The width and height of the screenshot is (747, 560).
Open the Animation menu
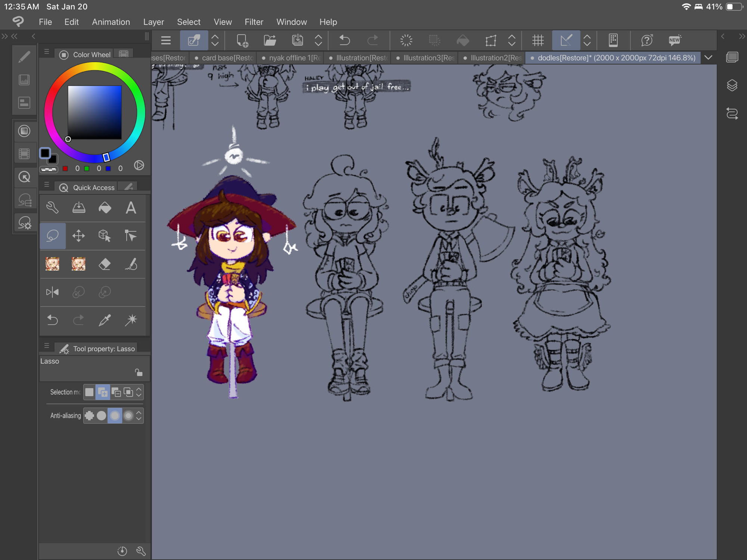[111, 22]
